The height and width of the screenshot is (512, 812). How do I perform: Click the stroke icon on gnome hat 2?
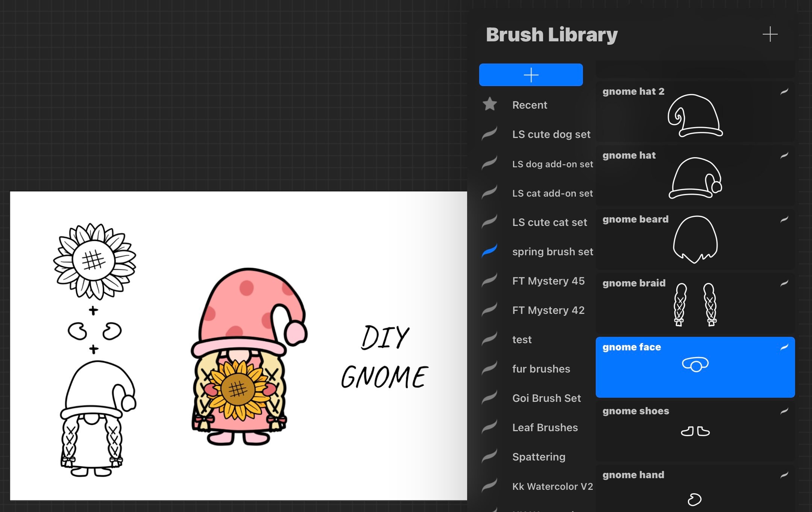(x=784, y=91)
